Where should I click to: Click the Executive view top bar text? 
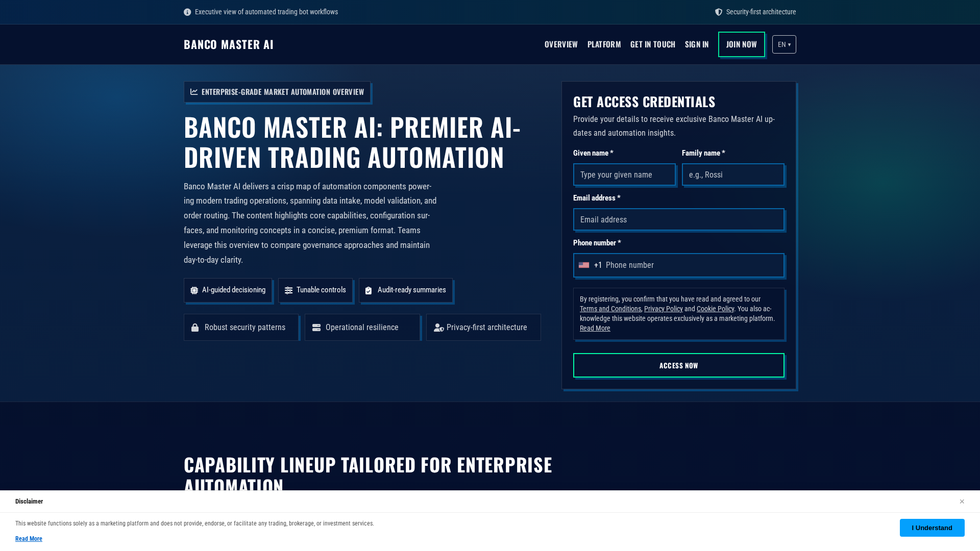click(x=266, y=12)
